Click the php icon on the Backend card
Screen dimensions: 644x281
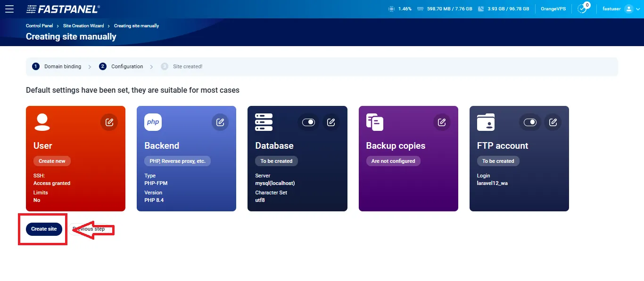(x=153, y=122)
